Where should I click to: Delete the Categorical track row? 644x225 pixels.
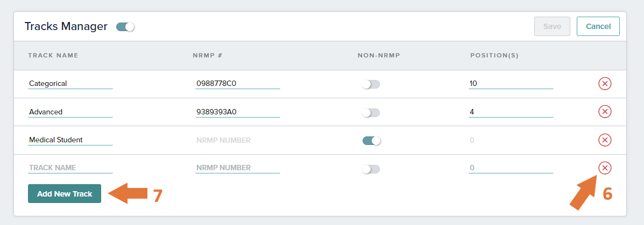click(x=605, y=84)
